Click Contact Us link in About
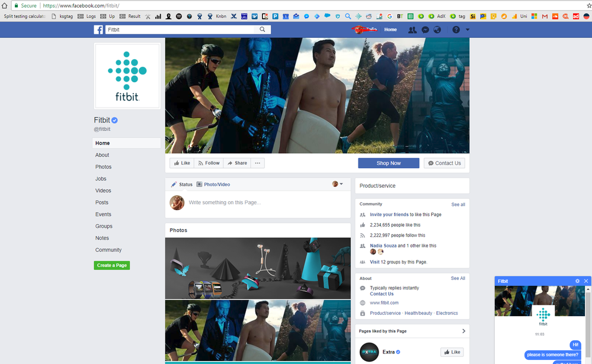 (x=382, y=294)
